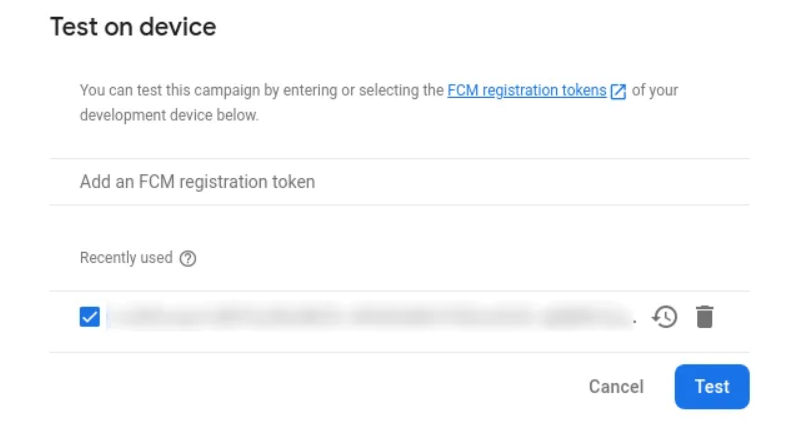Click the history clock icon beside token
This screenshot has height=427, width=806.
(665, 317)
